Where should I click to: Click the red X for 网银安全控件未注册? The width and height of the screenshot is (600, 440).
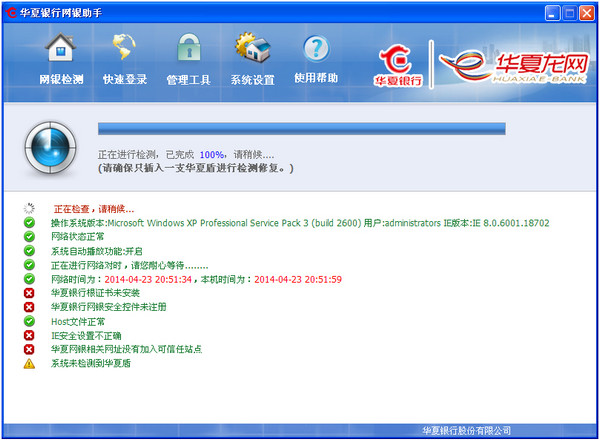coord(29,307)
